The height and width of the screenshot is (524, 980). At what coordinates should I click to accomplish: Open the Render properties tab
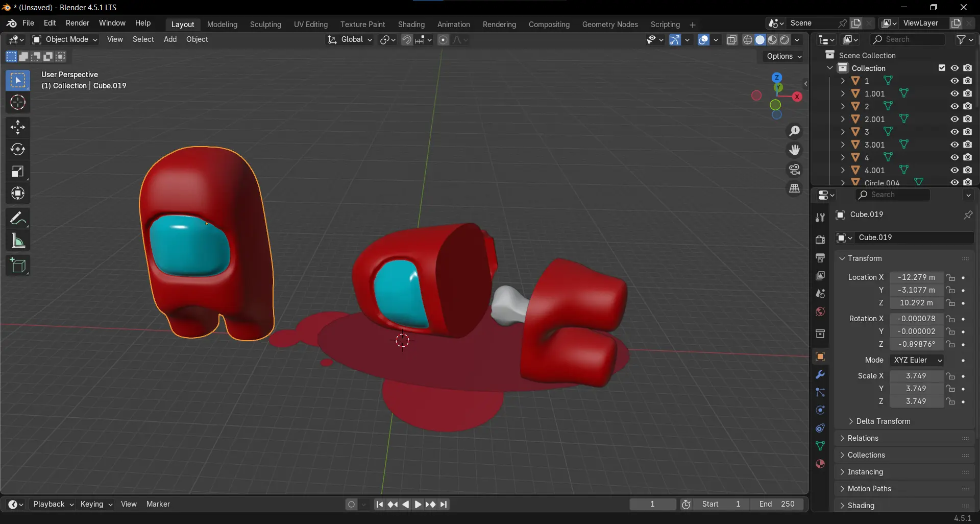(820, 239)
